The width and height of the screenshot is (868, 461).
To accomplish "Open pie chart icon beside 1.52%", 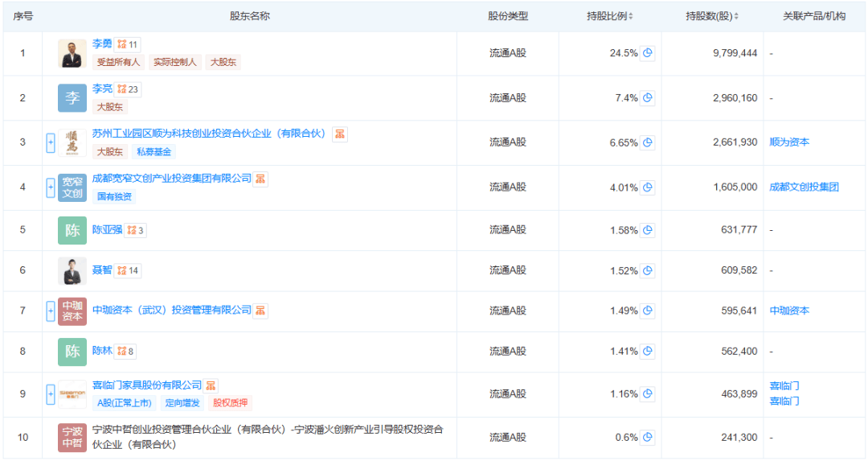I will click(647, 270).
